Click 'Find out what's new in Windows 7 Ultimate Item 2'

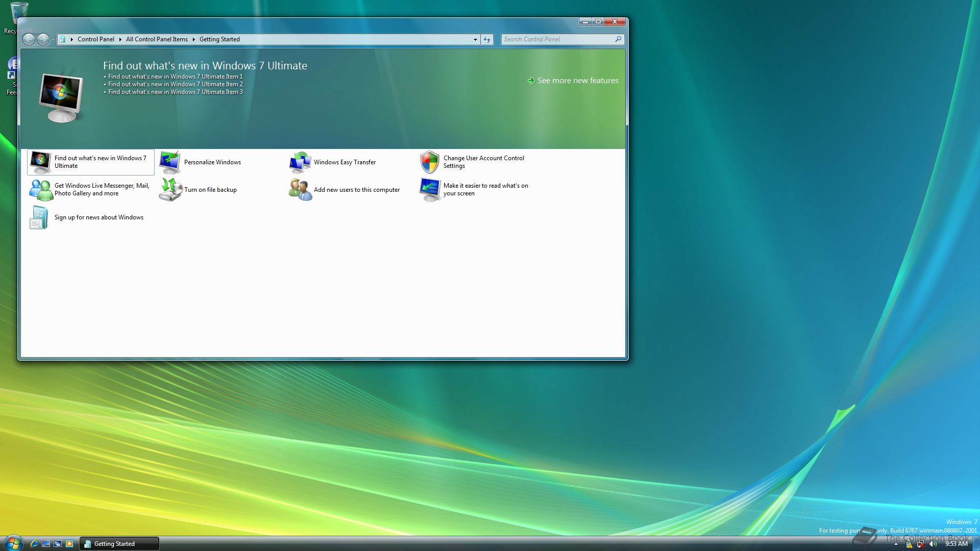175,84
